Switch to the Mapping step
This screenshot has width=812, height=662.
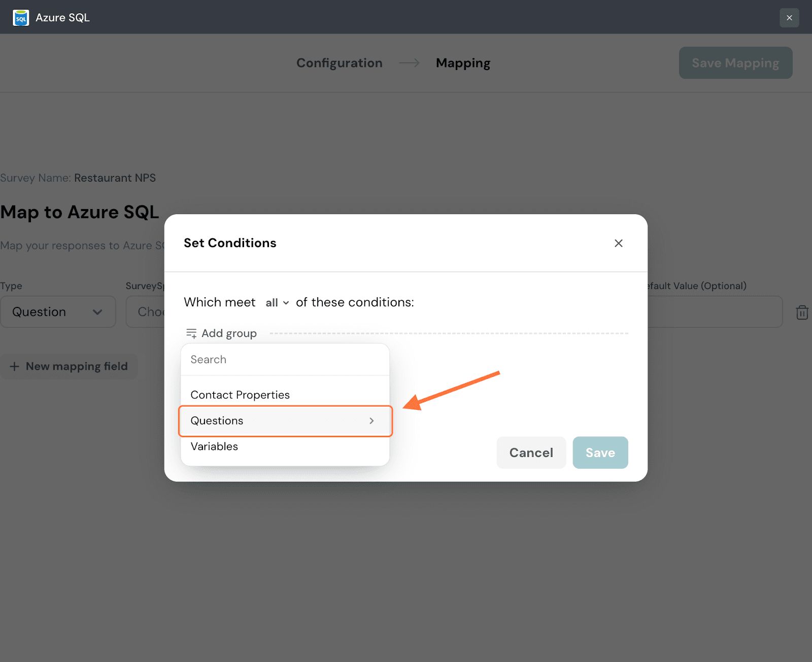[x=463, y=63]
